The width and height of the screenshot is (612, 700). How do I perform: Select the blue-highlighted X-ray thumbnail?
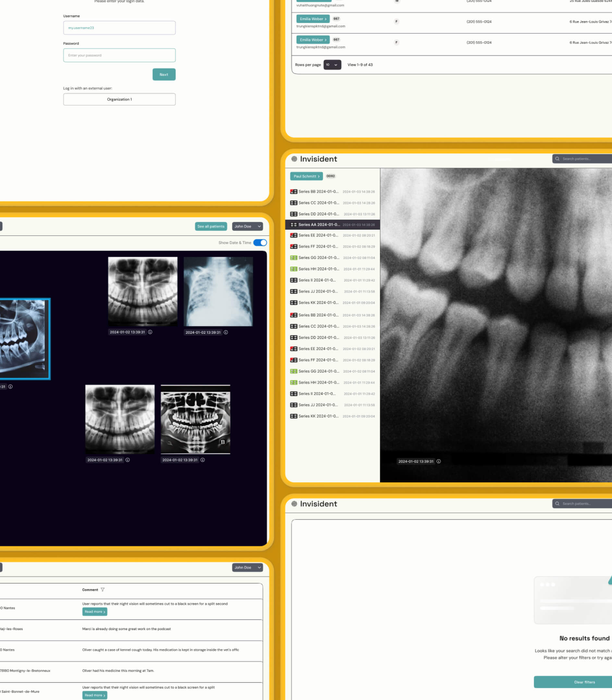tap(25, 339)
